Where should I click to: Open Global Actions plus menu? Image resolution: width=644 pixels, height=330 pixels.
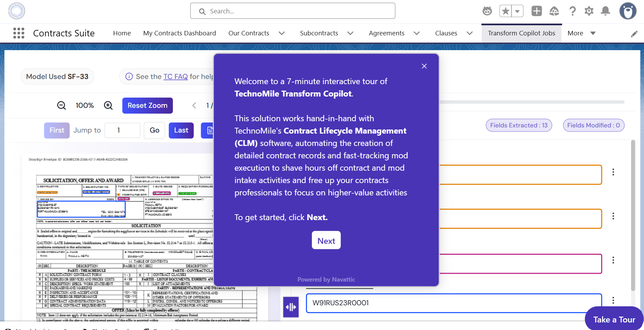[537, 11]
